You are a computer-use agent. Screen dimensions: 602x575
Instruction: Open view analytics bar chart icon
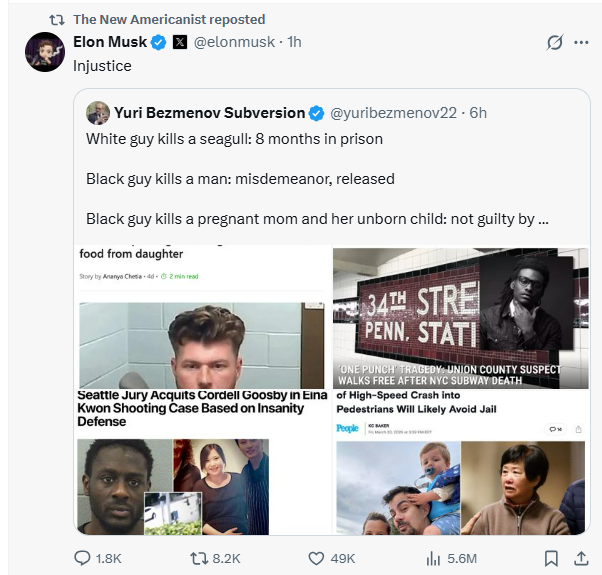pyautogui.click(x=434, y=558)
